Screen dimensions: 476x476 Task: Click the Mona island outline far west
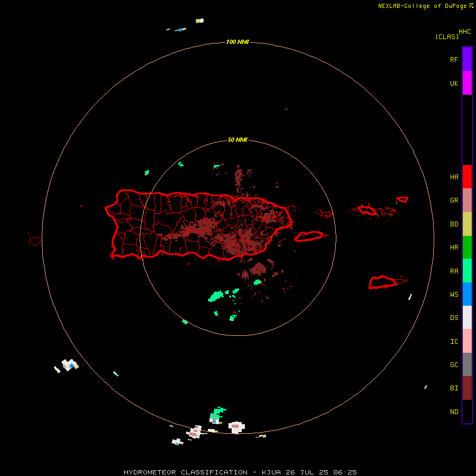coord(34,241)
